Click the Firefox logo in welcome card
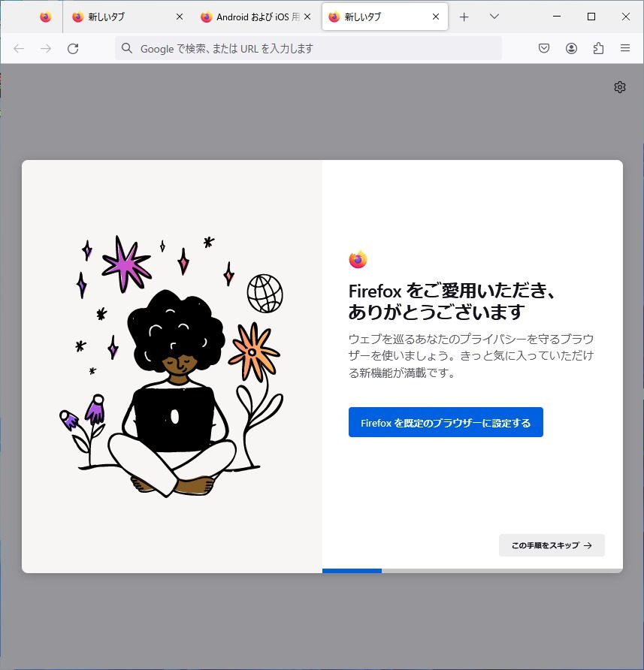Screen dimensions: 644x670 pyautogui.click(x=358, y=259)
